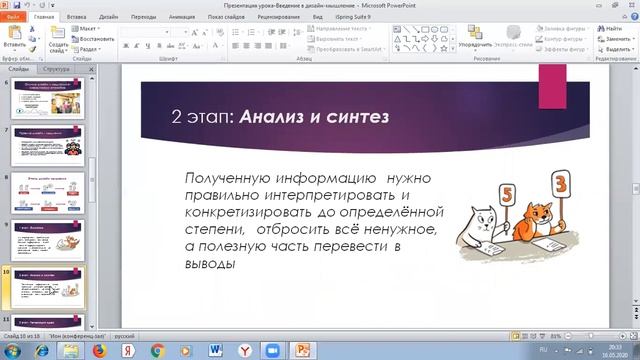Switch to Normal view in status bar

[516, 336]
